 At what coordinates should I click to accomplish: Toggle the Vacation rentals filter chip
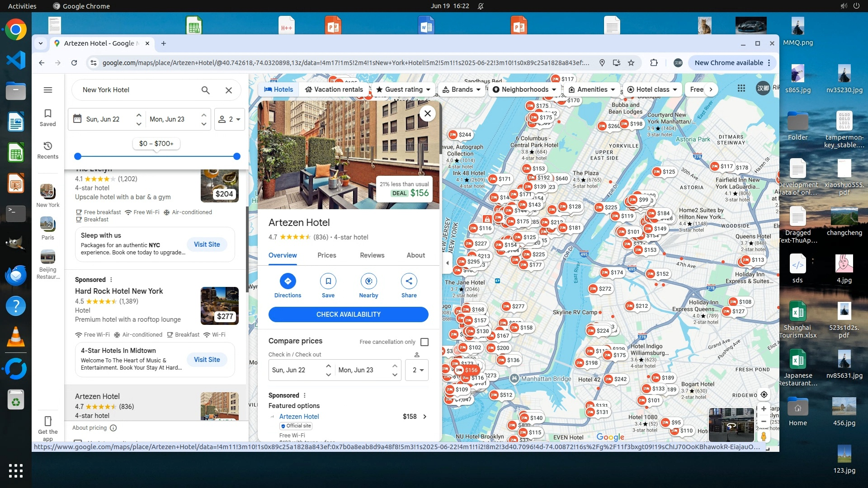334,89
